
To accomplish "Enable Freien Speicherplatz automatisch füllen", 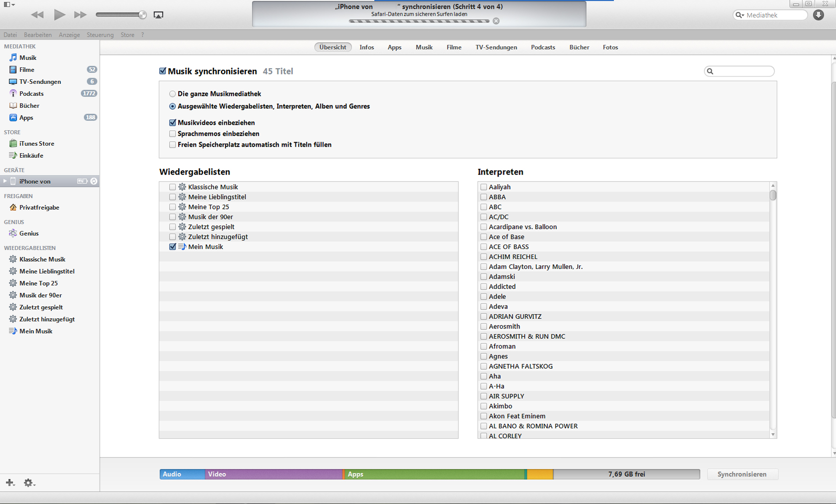I will pyautogui.click(x=173, y=145).
